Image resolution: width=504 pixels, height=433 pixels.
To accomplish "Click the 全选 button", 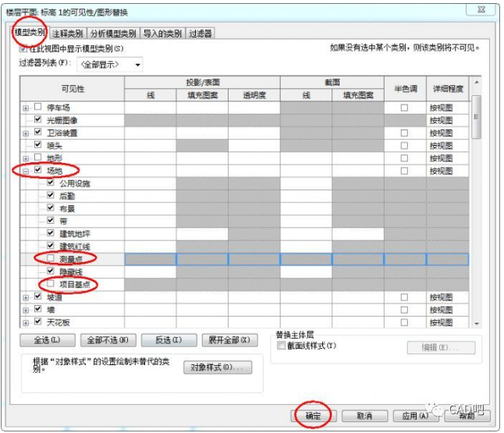I will (48, 340).
